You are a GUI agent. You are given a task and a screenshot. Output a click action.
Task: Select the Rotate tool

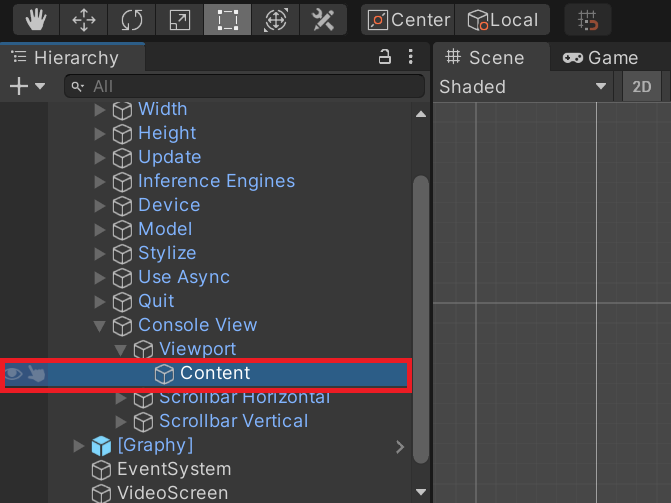[x=132, y=19]
